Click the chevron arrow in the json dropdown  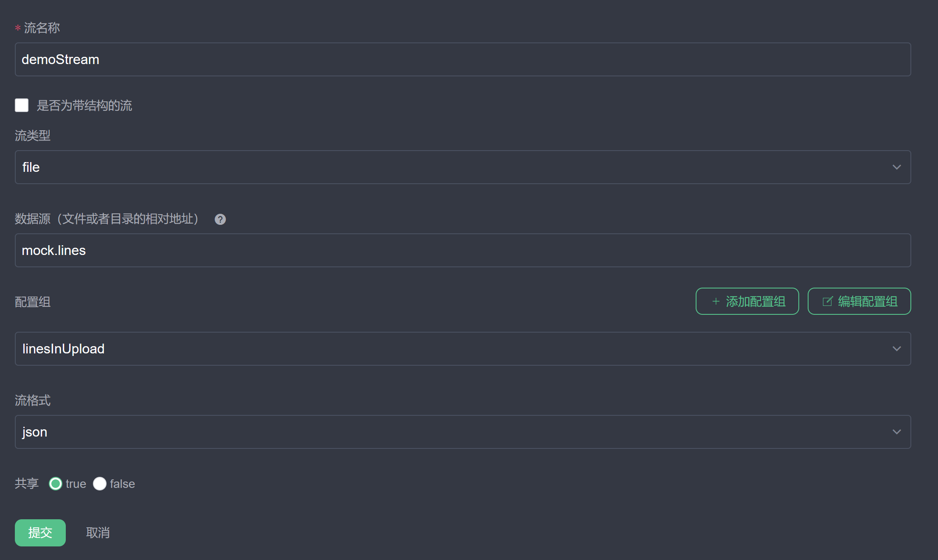pos(896,432)
